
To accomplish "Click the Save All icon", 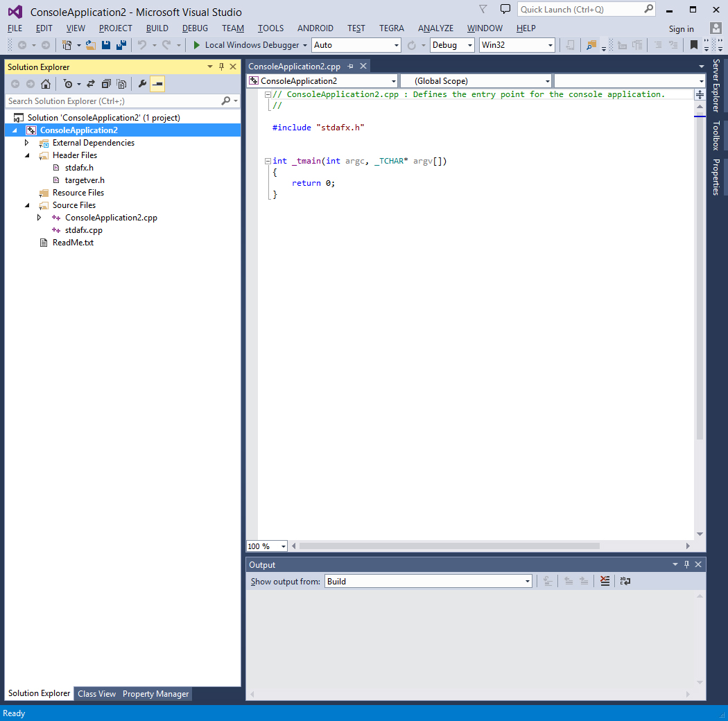I will tap(121, 45).
